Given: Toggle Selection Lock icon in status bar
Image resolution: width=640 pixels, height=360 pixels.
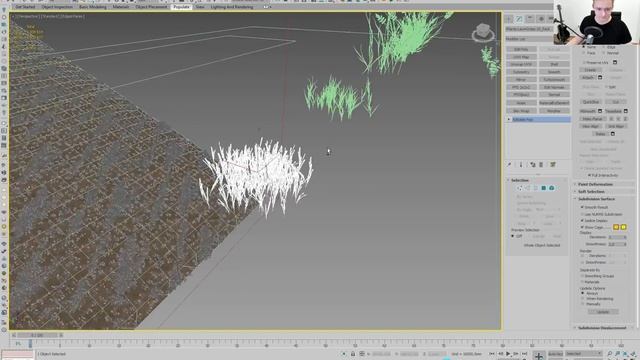Looking at the screenshot, I should 353,354.
